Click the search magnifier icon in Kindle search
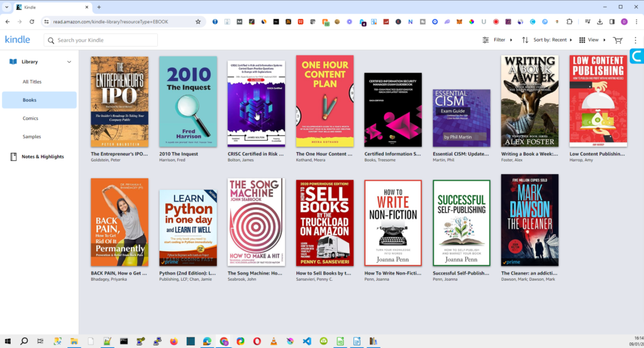The image size is (644, 348). point(51,40)
